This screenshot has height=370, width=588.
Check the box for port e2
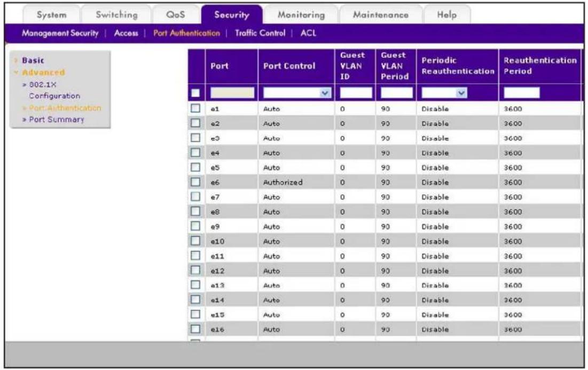coord(195,123)
